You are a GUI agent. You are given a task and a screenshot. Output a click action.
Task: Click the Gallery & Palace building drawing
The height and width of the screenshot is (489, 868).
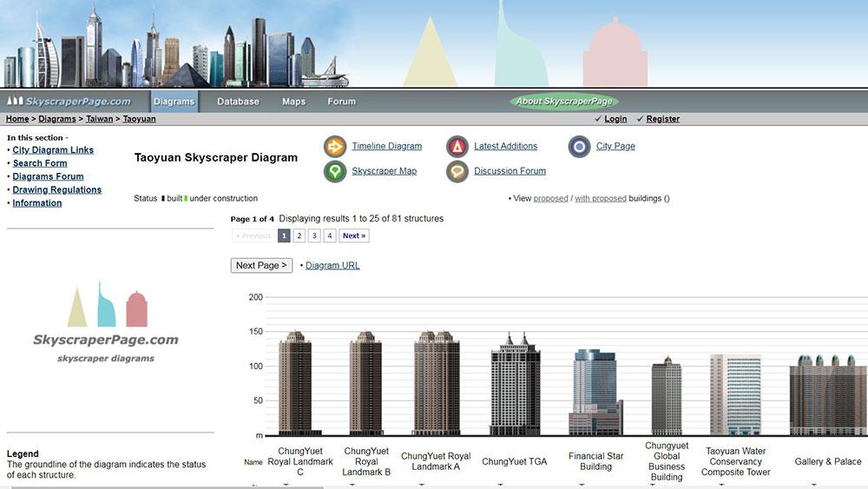pos(829,395)
